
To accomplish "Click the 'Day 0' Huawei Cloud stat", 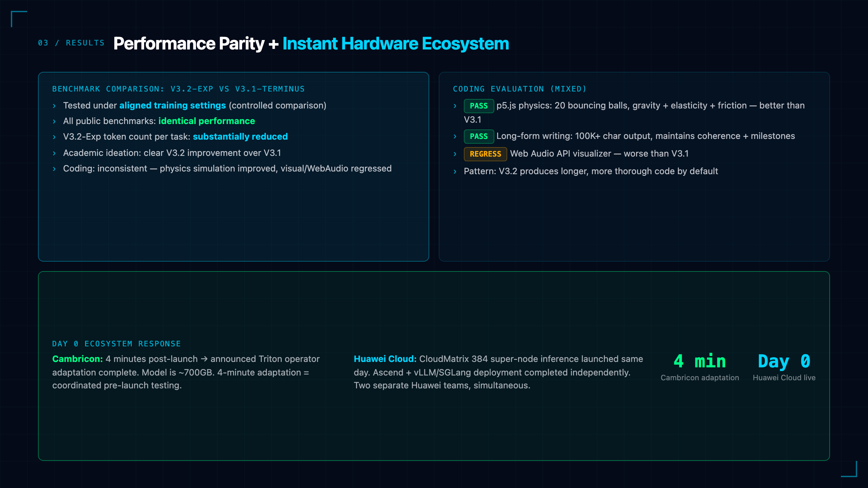I will tap(784, 361).
